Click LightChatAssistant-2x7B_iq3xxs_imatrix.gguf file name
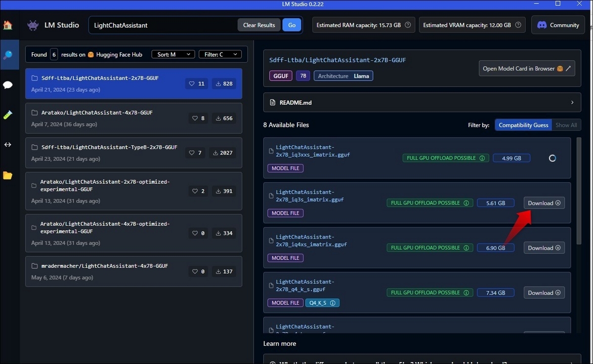The height and width of the screenshot is (364, 593). [x=313, y=151]
